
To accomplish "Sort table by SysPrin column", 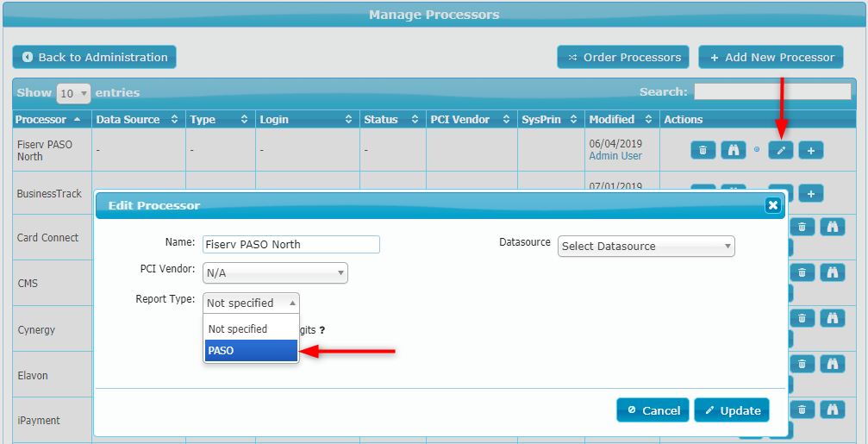I will 551,120.
